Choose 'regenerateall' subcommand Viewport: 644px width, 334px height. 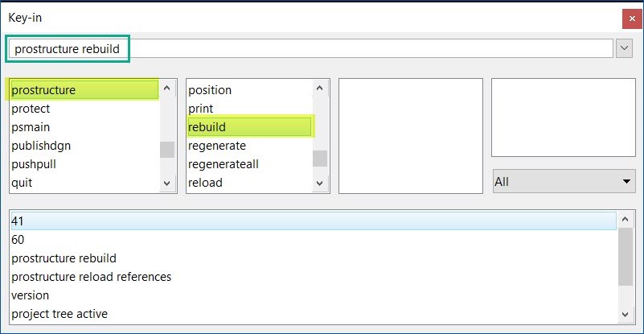pos(249,164)
